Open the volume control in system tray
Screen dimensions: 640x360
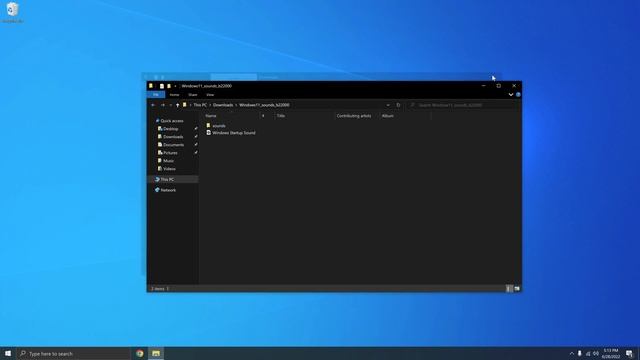[596, 353]
